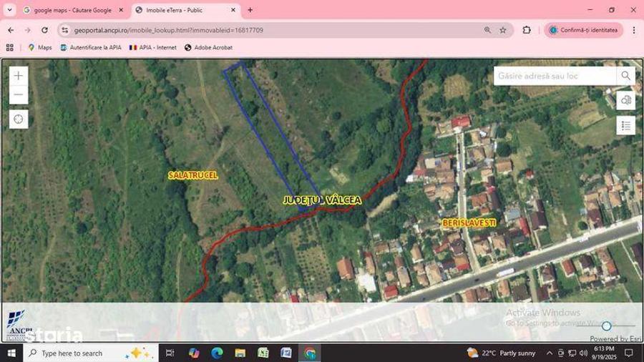Zoom in the map with plus button

(x=19, y=76)
